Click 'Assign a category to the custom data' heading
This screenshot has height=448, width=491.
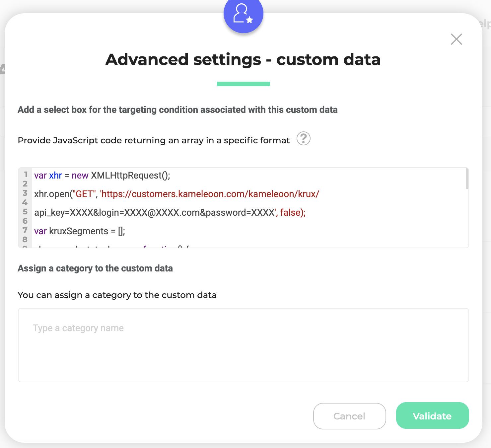coord(95,268)
